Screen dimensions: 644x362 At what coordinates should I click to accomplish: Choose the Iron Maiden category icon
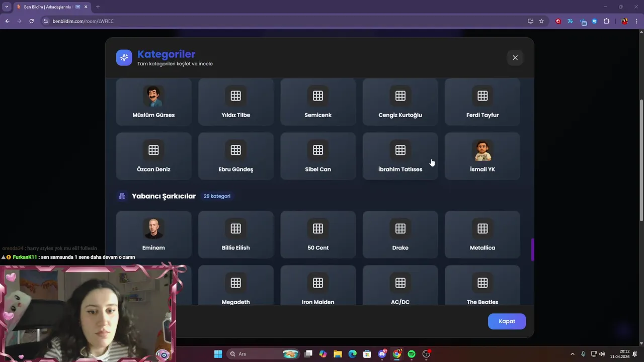[318, 283]
